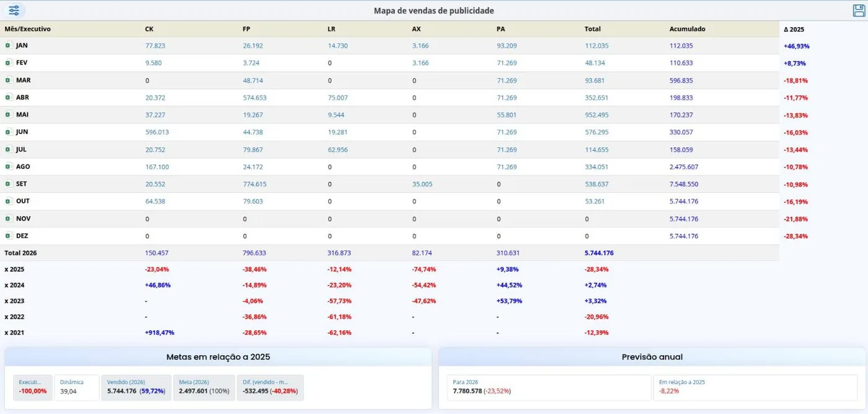Export NOV row to Excel icon
This screenshot has height=414, width=868.
(x=8, y=218)
